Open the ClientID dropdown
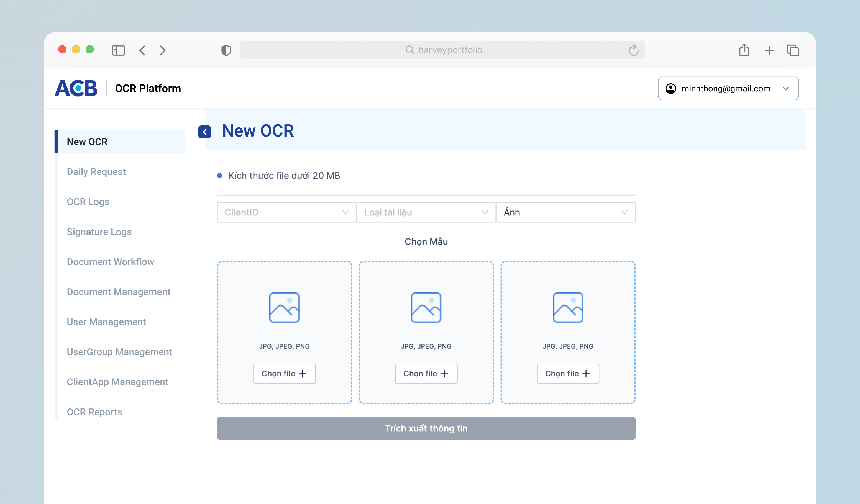This screenshot has width=860, height=504. point(286,212)
